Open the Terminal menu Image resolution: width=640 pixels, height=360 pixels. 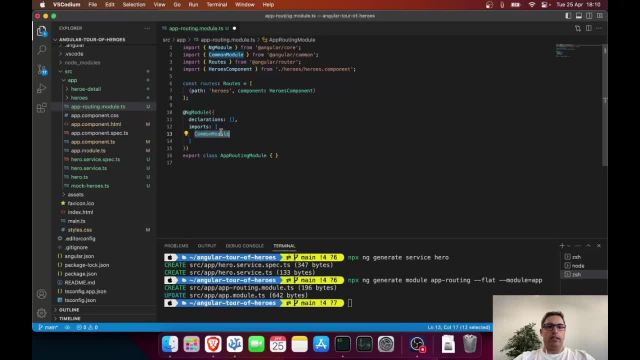217,4
